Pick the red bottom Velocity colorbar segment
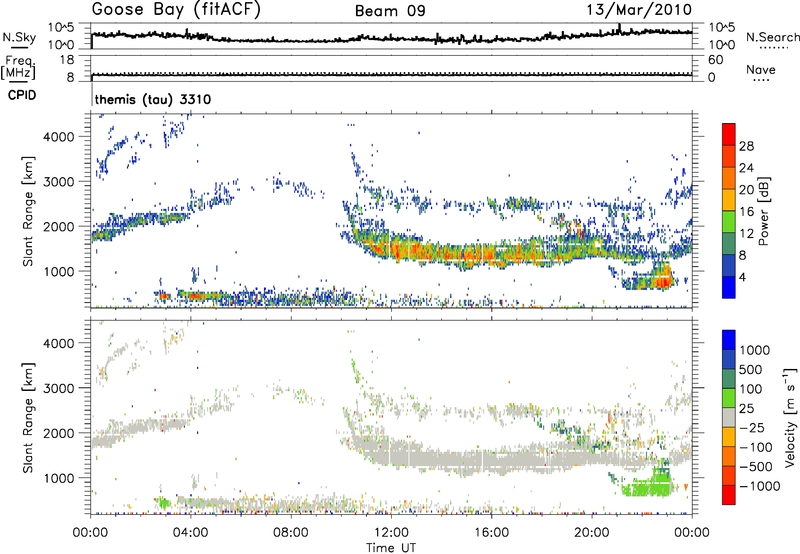Screen dimensions: 800x554 pos(729,495)
